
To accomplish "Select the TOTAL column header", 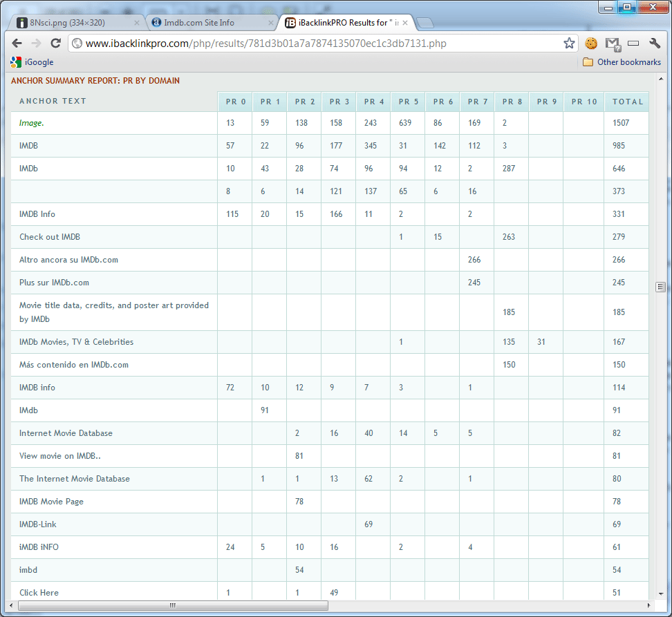I will 627,102.
